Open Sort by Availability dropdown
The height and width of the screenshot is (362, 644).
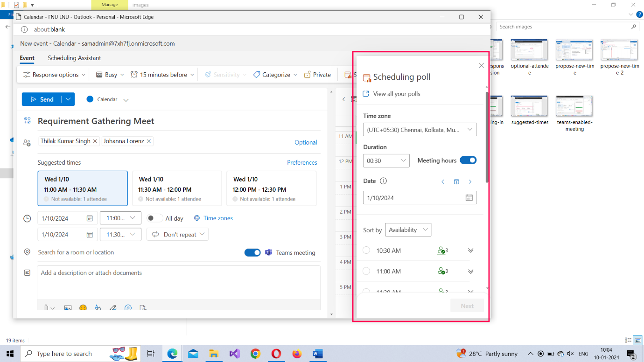pos(408,230)
